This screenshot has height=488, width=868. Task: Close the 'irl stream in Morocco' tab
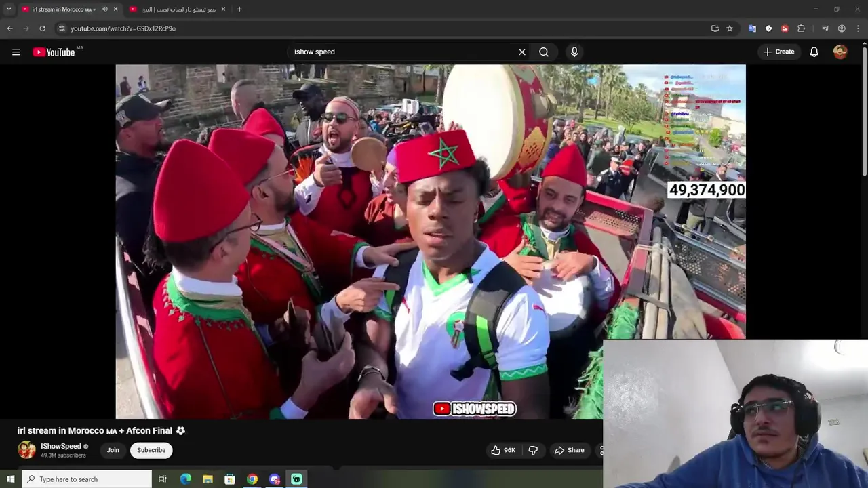pos(115,9)
